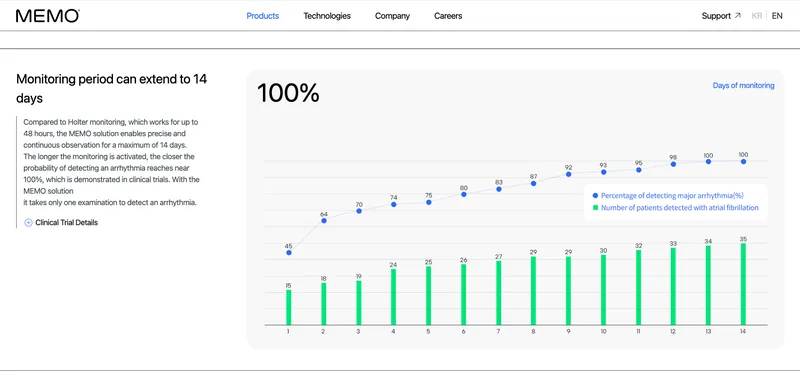Click the MEMO logo

click(x=47, y=16)
